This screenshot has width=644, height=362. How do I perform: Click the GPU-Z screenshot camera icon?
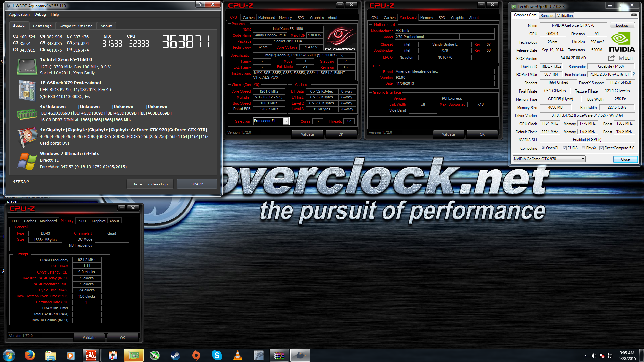[634, 15]
